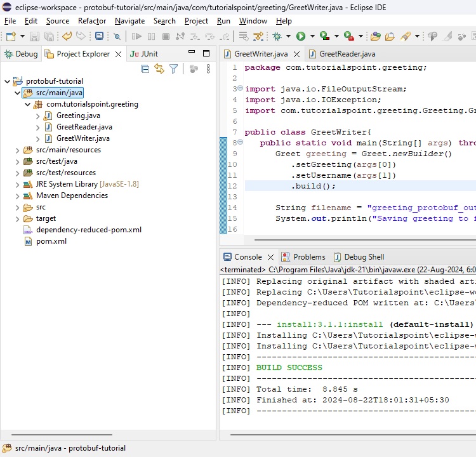Screen dimensions: 476x457
Task: Click the New file toolbar icon
Action: coord(11,37)
